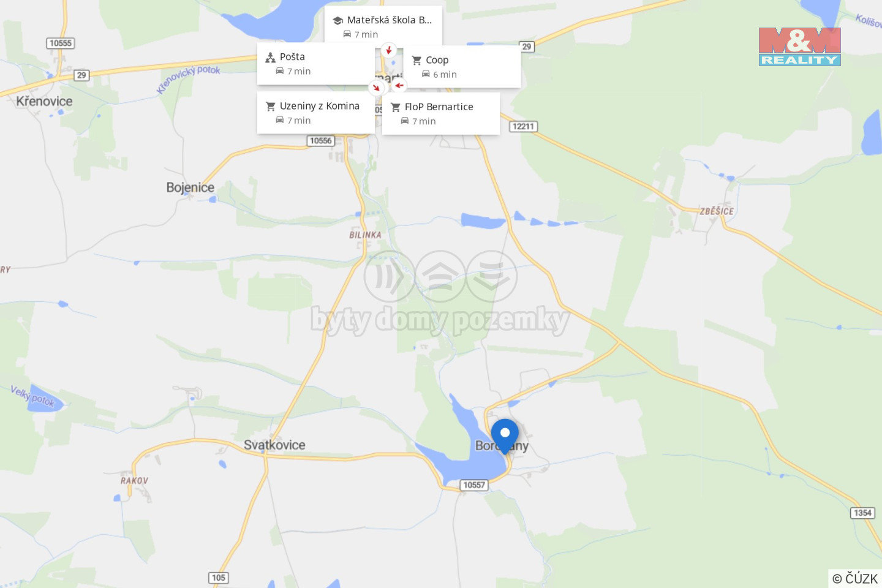
Task: Click the red arrow marker below Mateřská škola card
Action: [x=388, y=50]
